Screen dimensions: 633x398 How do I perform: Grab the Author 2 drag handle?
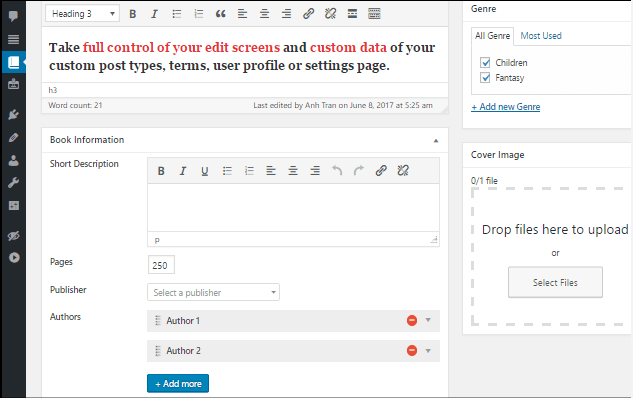coord(158,351)
